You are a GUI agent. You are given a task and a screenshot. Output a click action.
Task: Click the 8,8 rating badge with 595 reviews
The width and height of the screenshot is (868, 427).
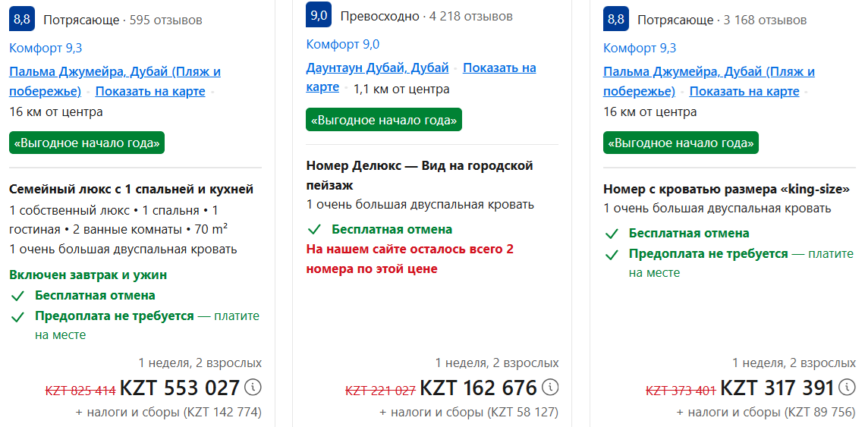(x=22, y=20)
